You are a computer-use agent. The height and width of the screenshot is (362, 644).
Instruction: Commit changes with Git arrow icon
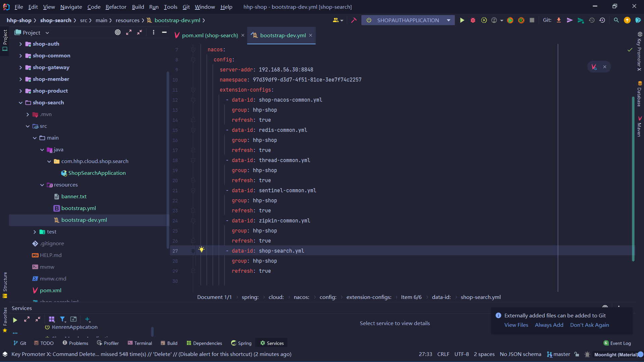tap(570, 20)
